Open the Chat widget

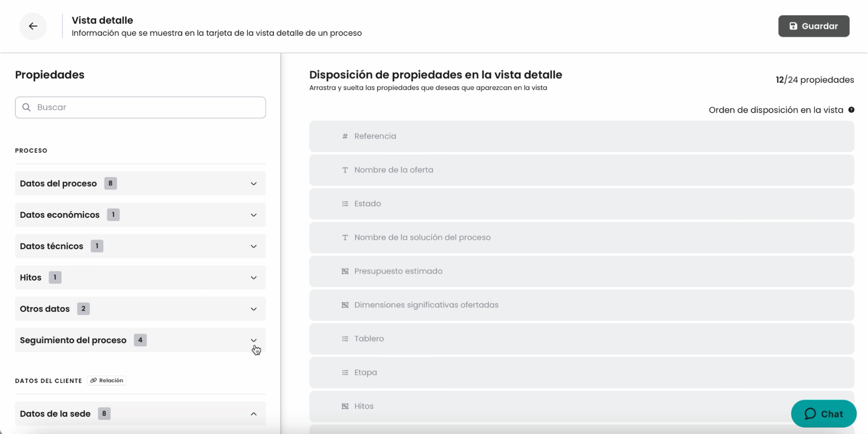pyautogui.click(x=824, y=414)
